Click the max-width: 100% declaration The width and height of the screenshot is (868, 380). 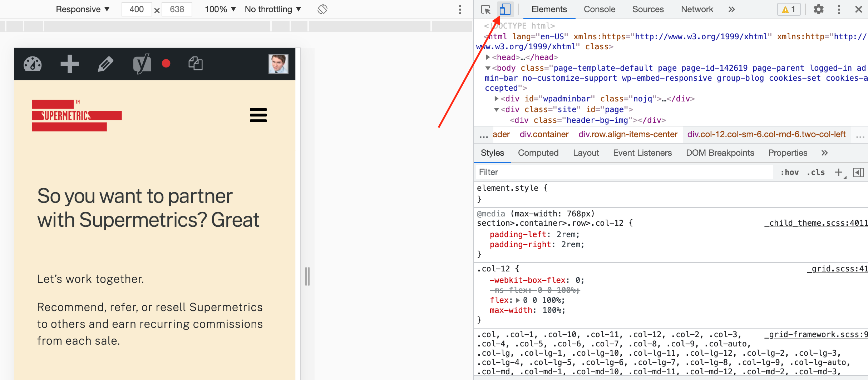tap(527, 310)
